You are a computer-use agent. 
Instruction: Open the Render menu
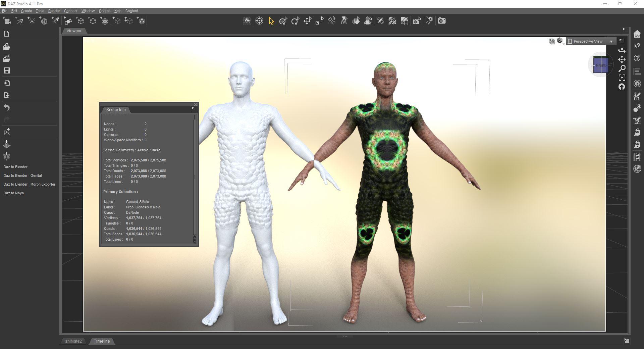tap(54, 11)
